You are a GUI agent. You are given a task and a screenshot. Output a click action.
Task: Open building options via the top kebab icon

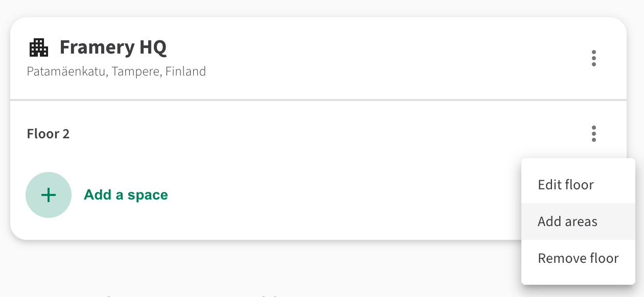coord(593,58)
